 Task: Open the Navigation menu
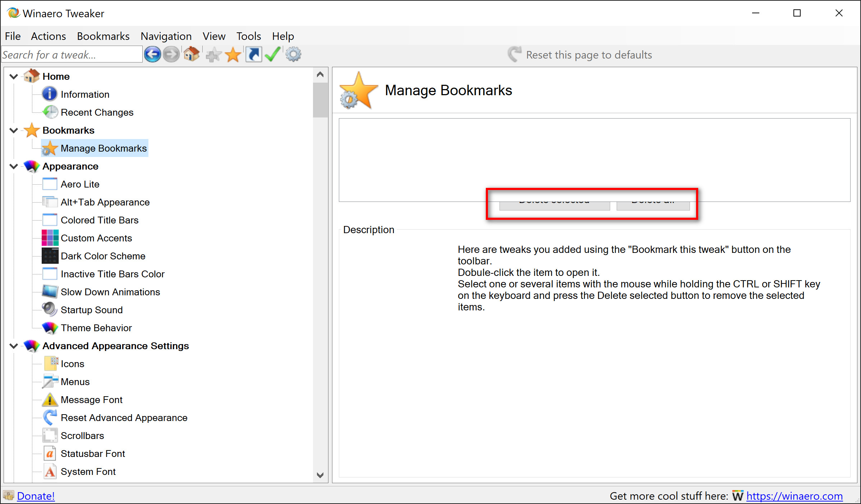166,36
